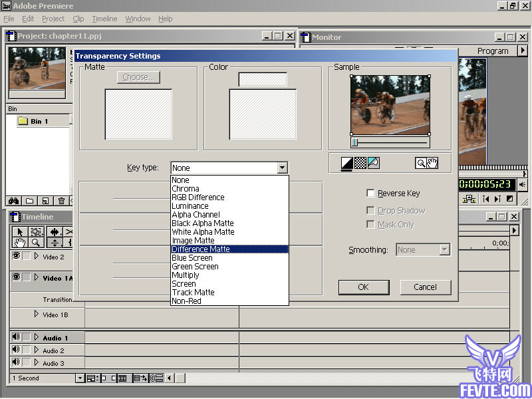The image size is (532, 399).
Task: Select the Razor scissors tool in Timeline
Action: 69,231
